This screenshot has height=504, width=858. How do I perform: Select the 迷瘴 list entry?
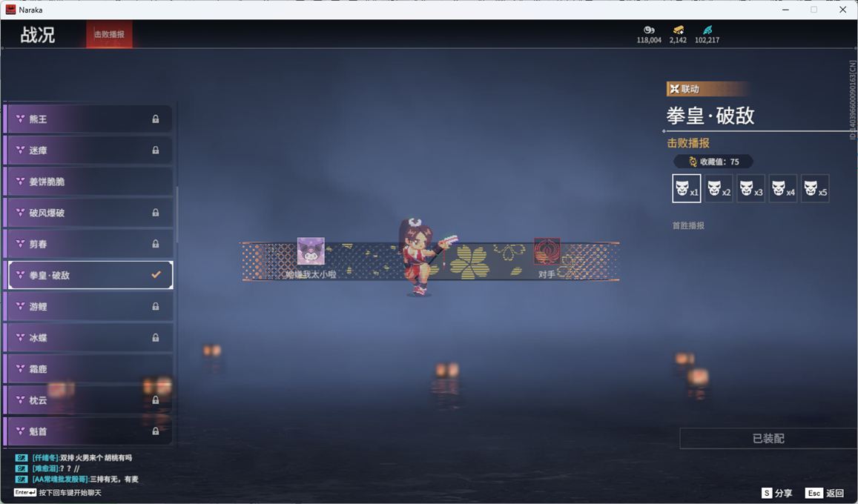[x=90, y=150]
